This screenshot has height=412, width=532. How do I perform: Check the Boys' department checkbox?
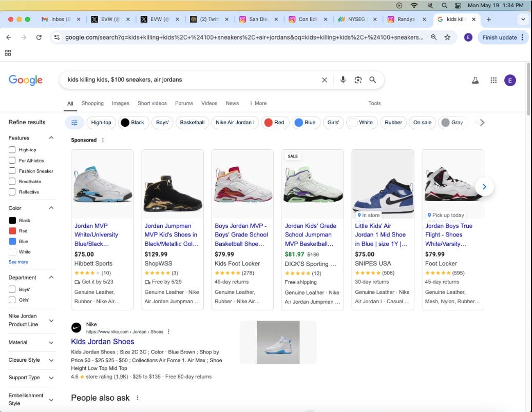coord(12,289)
